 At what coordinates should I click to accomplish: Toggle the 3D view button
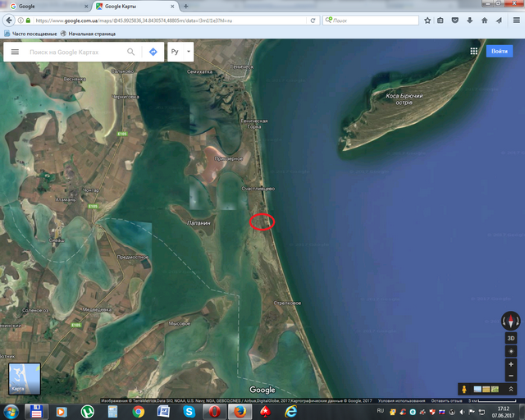[x=511, y=338]
